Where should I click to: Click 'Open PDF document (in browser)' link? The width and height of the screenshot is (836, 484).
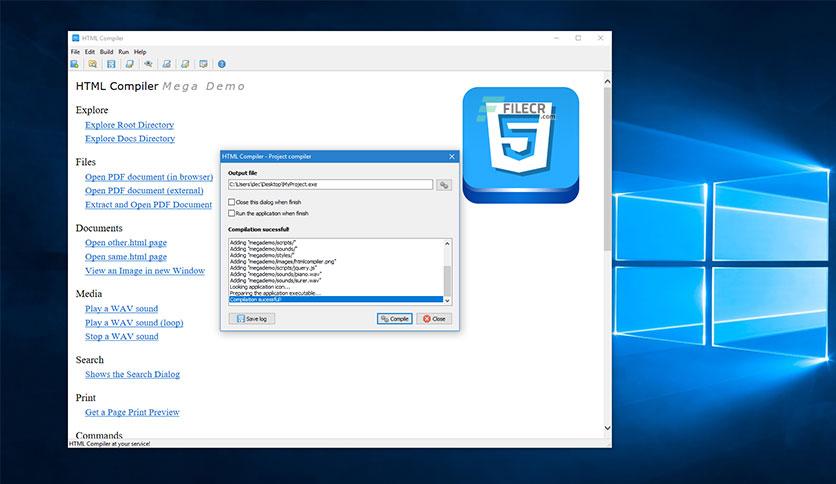[x=149, y=177]
